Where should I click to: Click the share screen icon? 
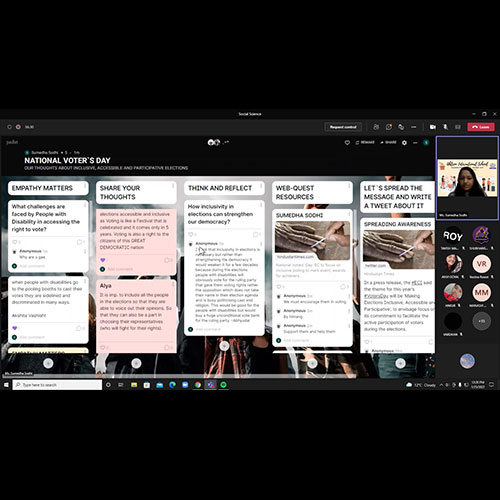[x=458, y=127]
